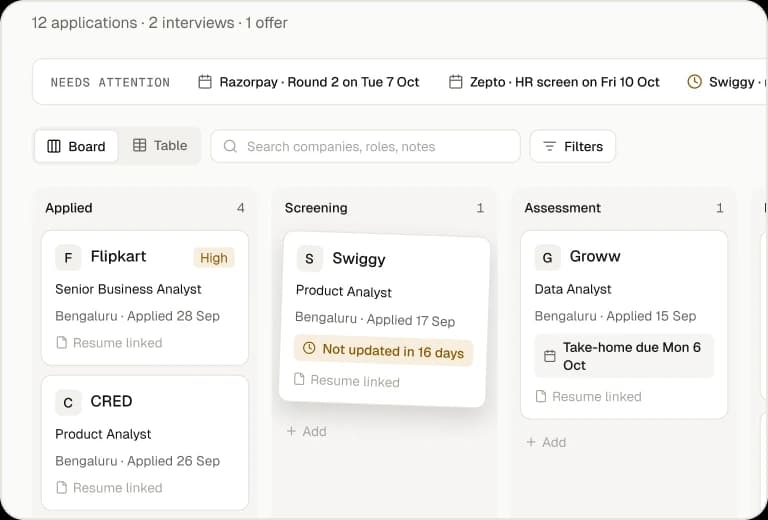Open the Swiggy reminder in Needs Attention
This screenshot has height=520, width=768.
[727, 82]
